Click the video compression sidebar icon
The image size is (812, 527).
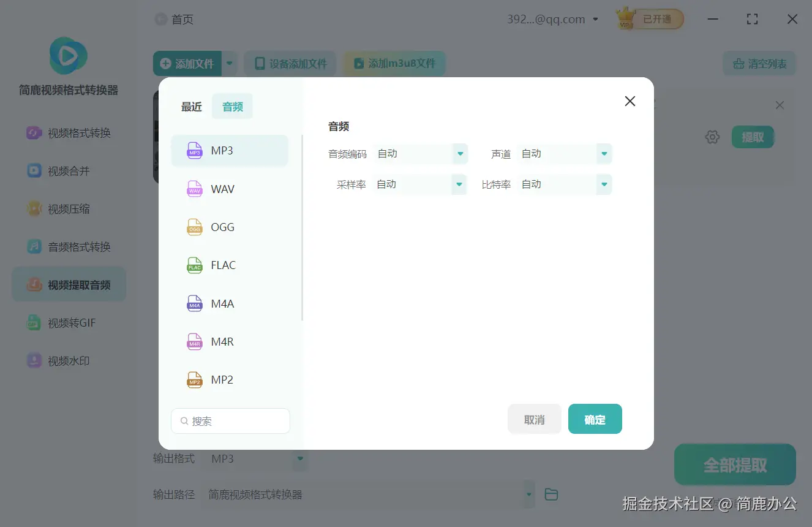click(34, 209)
